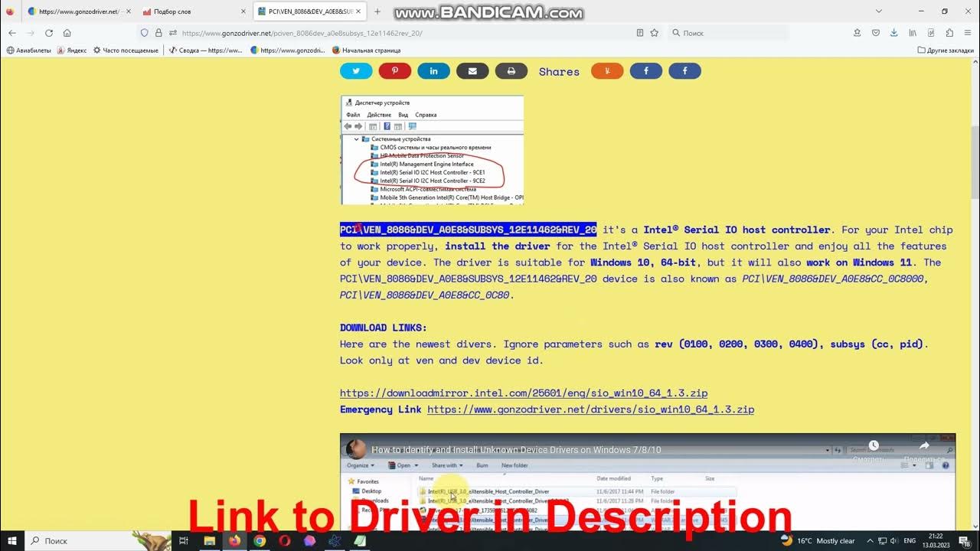Switch to Firefox on the taskbar
The width and height of the screenshot is (980, 551).
234,540
